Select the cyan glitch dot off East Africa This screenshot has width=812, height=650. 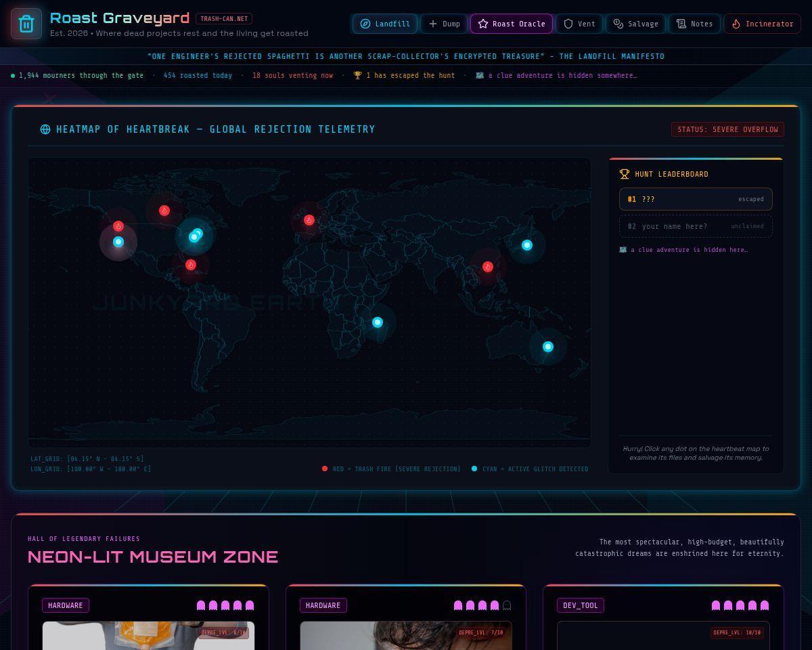[x=378, y=322]
